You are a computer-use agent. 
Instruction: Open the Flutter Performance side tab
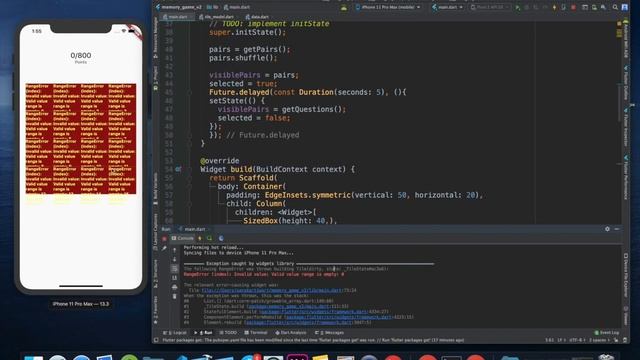(626, 178)
